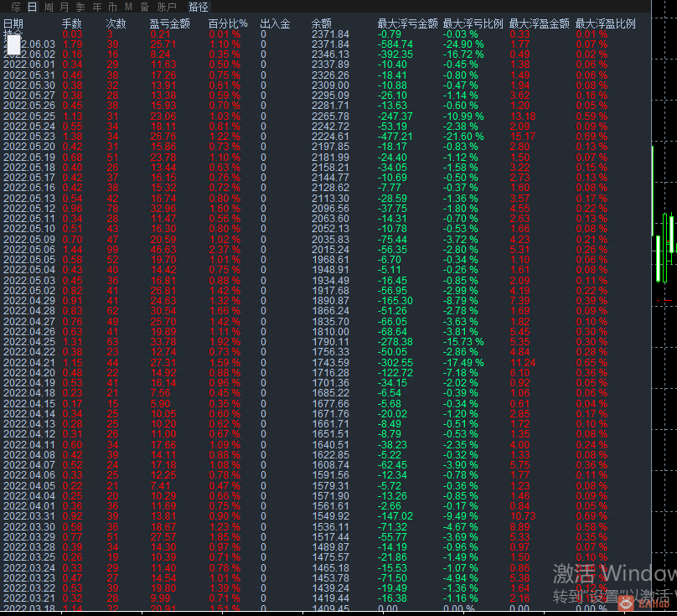Click date 2022.05.25 in the list
Screen dimensions: 677x616
(29, 116)
